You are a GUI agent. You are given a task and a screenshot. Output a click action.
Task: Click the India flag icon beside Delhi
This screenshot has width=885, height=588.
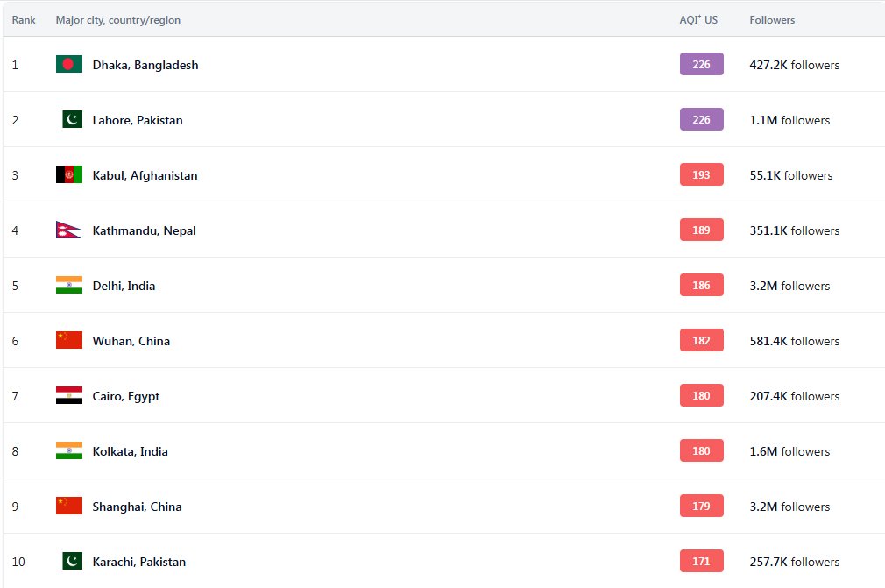[68, 286]
